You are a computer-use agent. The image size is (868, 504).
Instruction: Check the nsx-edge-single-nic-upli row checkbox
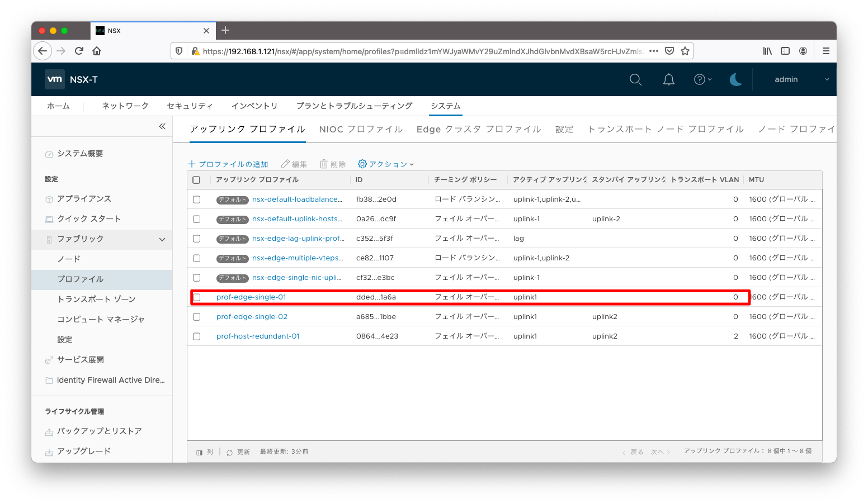[x=196, y=278]
